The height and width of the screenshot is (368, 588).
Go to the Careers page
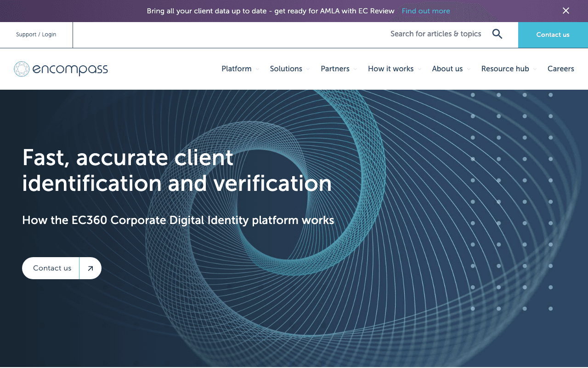561,69
